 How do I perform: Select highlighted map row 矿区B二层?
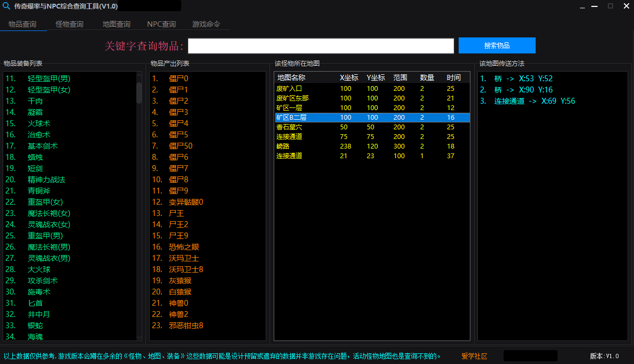pyautogui.click(x=373, y=118)
